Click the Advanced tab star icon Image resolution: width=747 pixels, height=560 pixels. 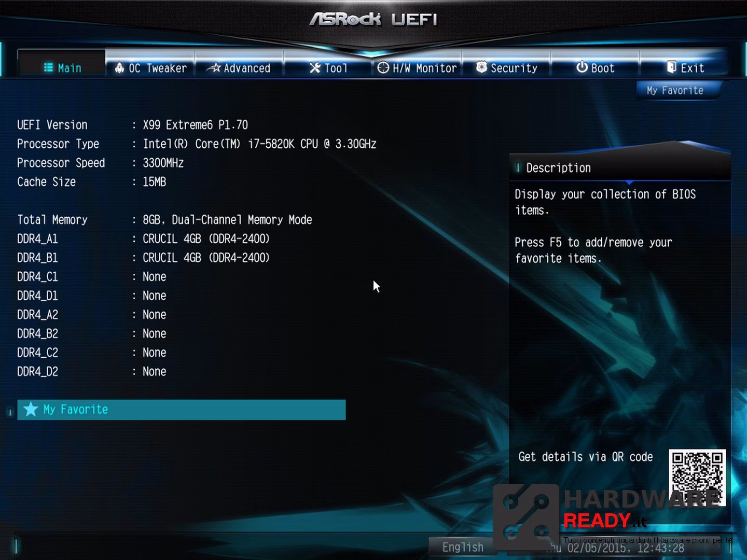tap(214, 67)
